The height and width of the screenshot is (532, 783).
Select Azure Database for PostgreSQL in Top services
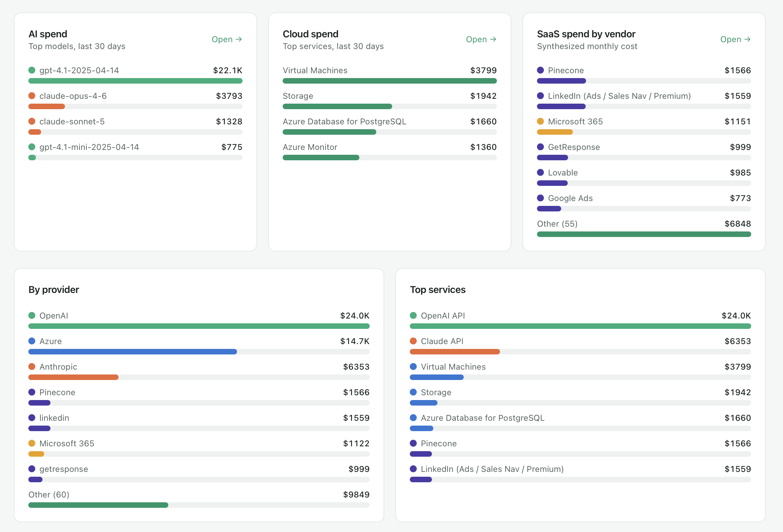pos(483,418)
